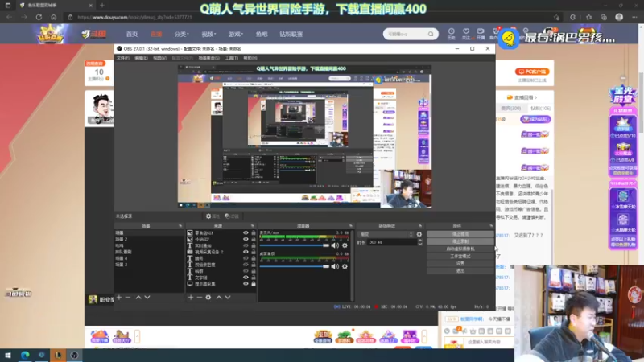The image size is (644, 362).
Task: Open the 历史 history icon in the Douyu header
Action: pyautogui.click(x=451, y=34)
